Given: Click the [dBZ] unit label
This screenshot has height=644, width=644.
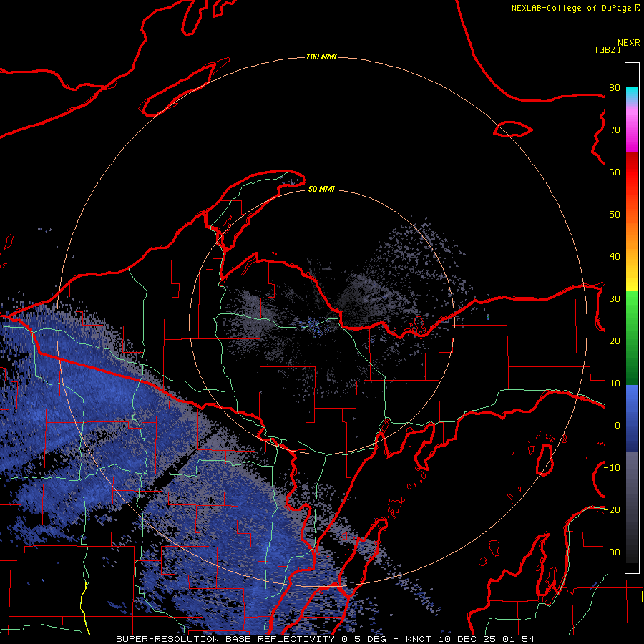Looking at the screenshot, I should [608, 49].
